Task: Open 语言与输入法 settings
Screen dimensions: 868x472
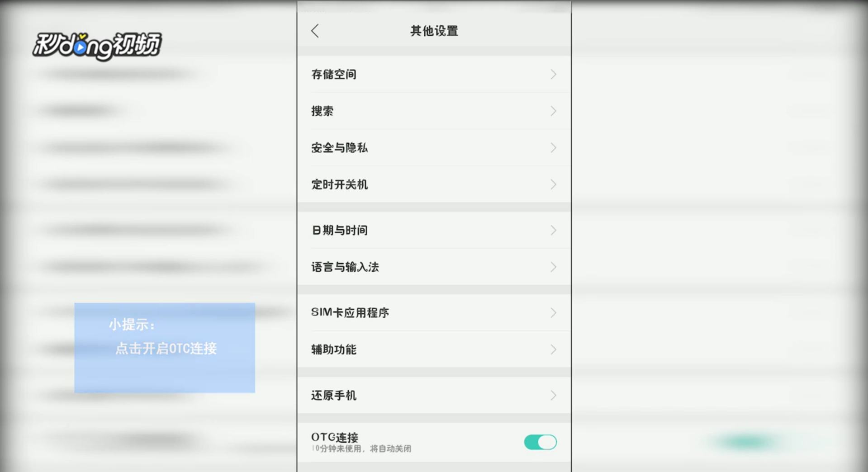Action: click(x=434, y=267)
